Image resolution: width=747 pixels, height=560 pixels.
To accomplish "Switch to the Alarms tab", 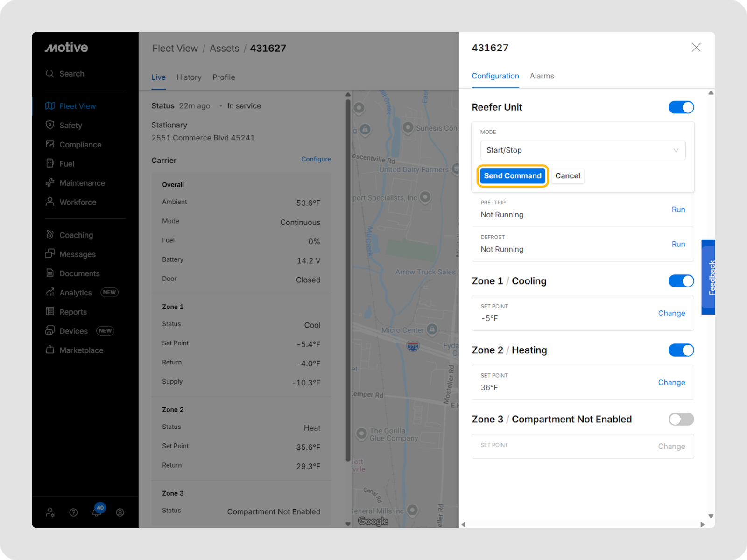I will coord(542,76).
